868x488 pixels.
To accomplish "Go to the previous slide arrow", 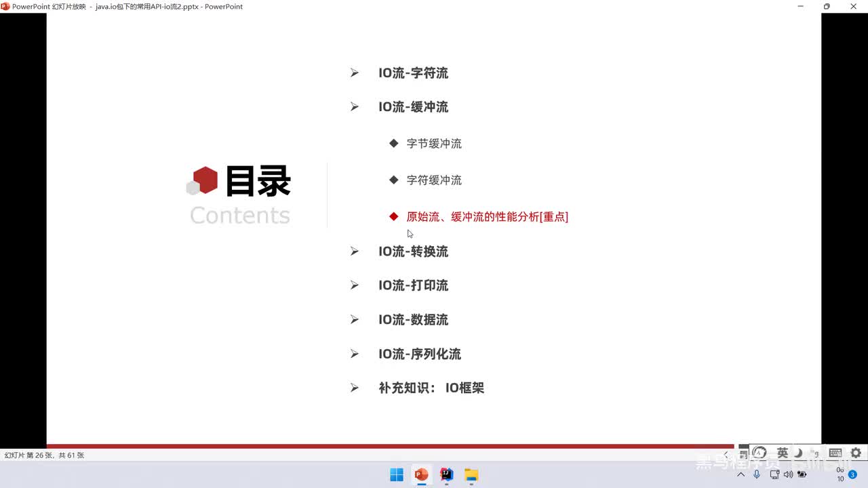I will (726, 454).
